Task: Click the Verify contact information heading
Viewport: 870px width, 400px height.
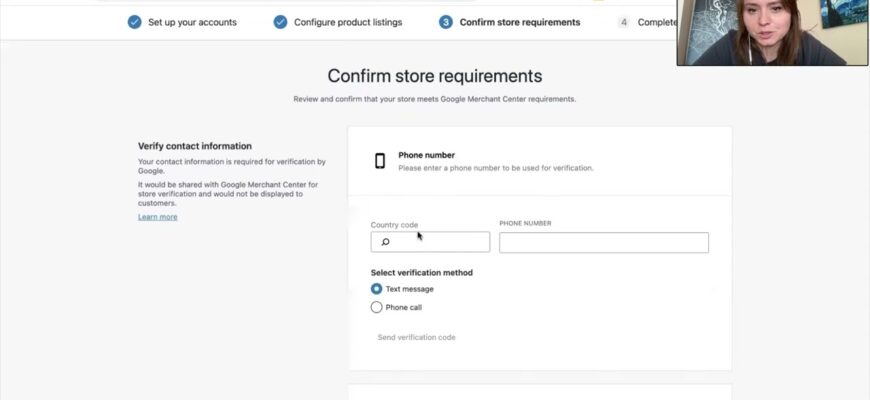Action: 194,146
